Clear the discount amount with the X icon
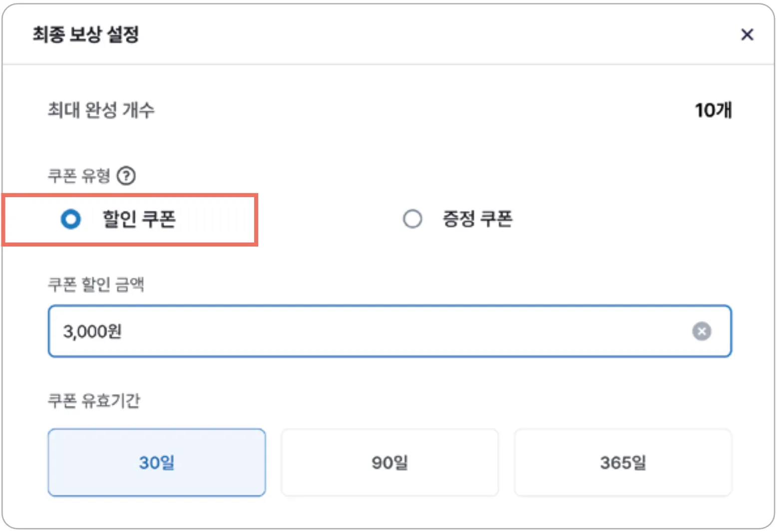 pos(702,331)
